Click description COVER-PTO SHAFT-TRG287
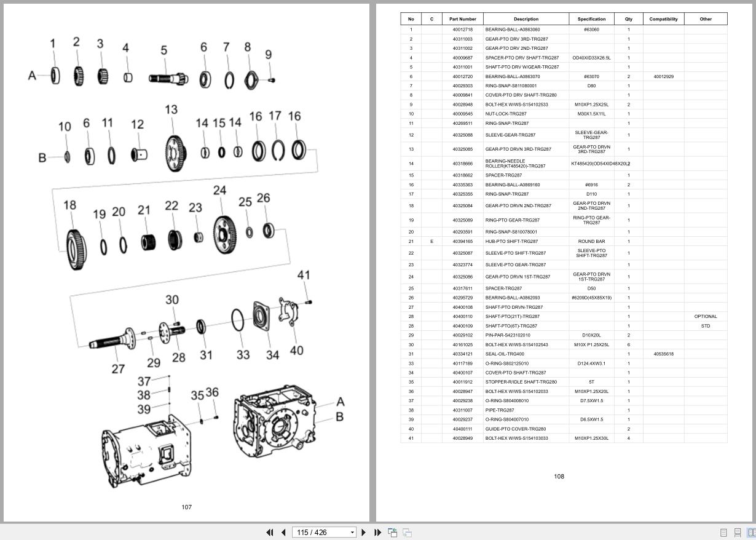 click(x=516, y=373)
